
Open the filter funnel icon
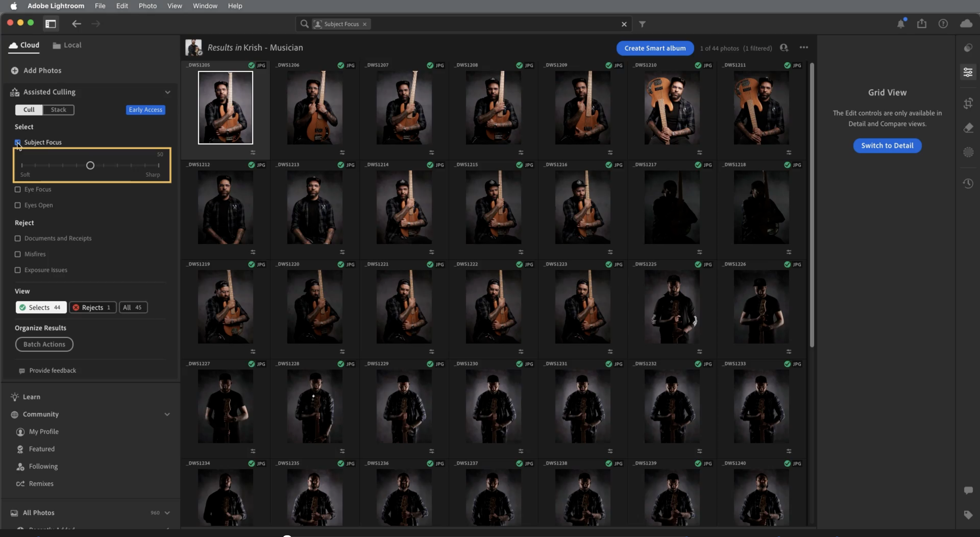[642, 24]
